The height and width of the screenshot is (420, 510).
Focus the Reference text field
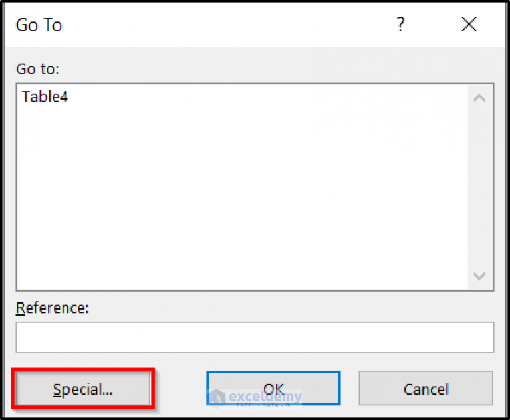click(x=255, y=337)
